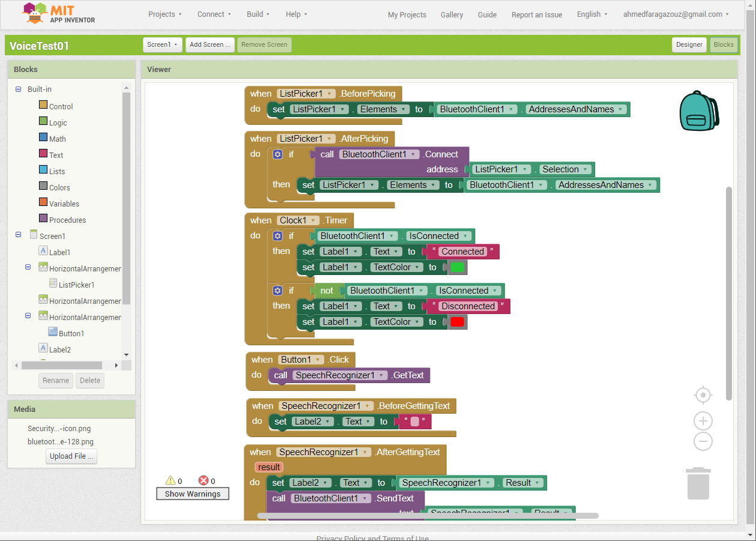This screenshot has height=541, width=756.
Task: Select the Text blocks category
Action: pyautogui.click(x=51, y=154)
